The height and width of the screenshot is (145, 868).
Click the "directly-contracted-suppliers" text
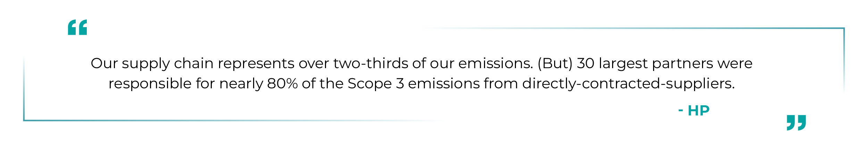pyautogui.click(x=628, y=84)
